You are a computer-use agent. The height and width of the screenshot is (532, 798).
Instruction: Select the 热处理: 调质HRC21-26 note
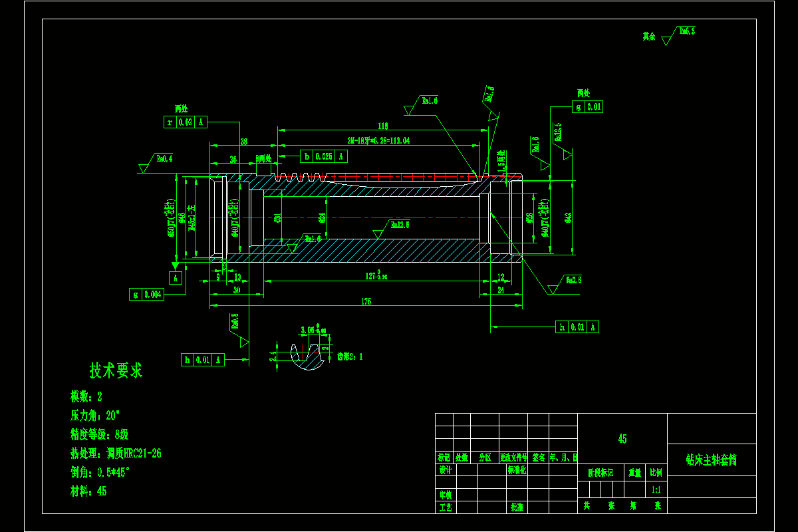tap(116, 454)
